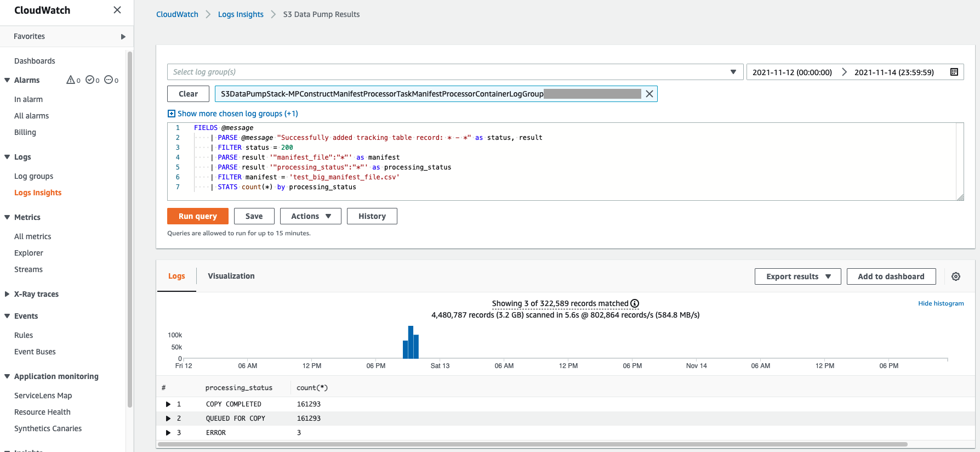Open ServiceLens Map

[x=43, y=395]
